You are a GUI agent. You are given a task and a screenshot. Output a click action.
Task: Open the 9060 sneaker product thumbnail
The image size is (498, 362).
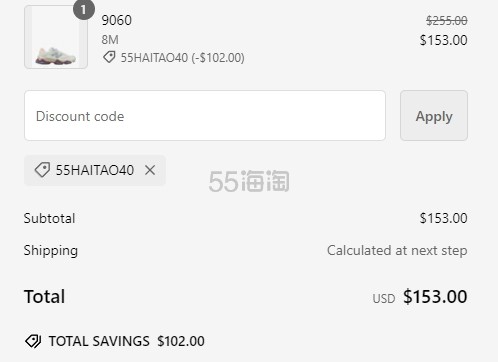[x=56, y=37]
